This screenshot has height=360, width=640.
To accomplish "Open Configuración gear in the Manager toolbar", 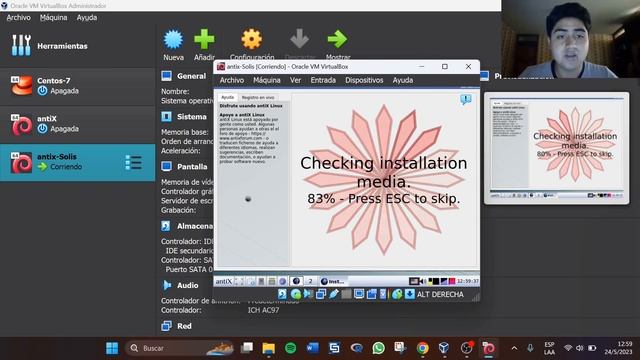I will pos(251,39).
